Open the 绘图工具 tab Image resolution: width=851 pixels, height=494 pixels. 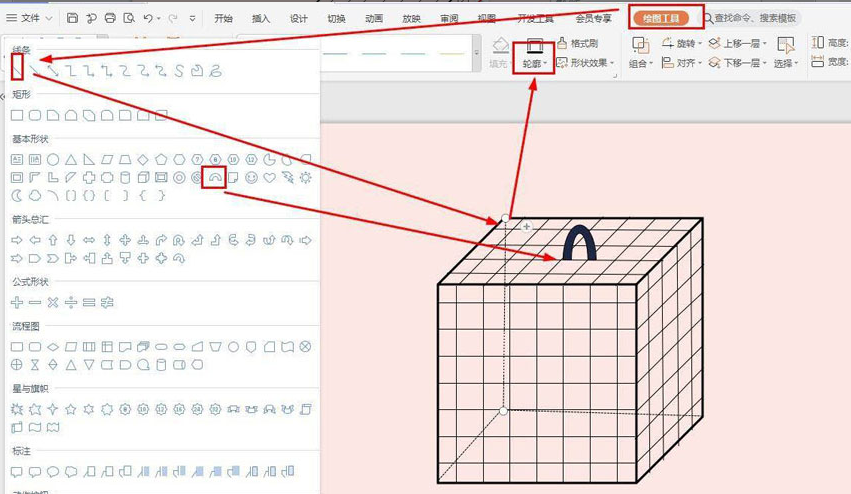661,18
